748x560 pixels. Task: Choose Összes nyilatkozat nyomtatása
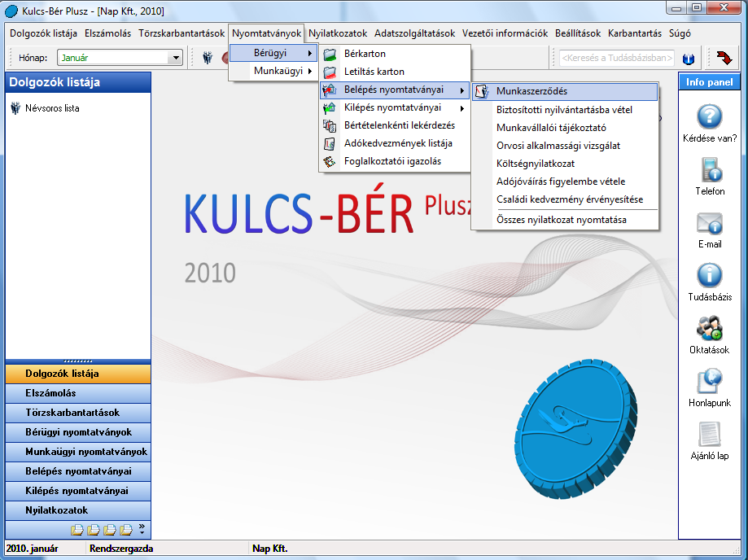pos(565,220)
